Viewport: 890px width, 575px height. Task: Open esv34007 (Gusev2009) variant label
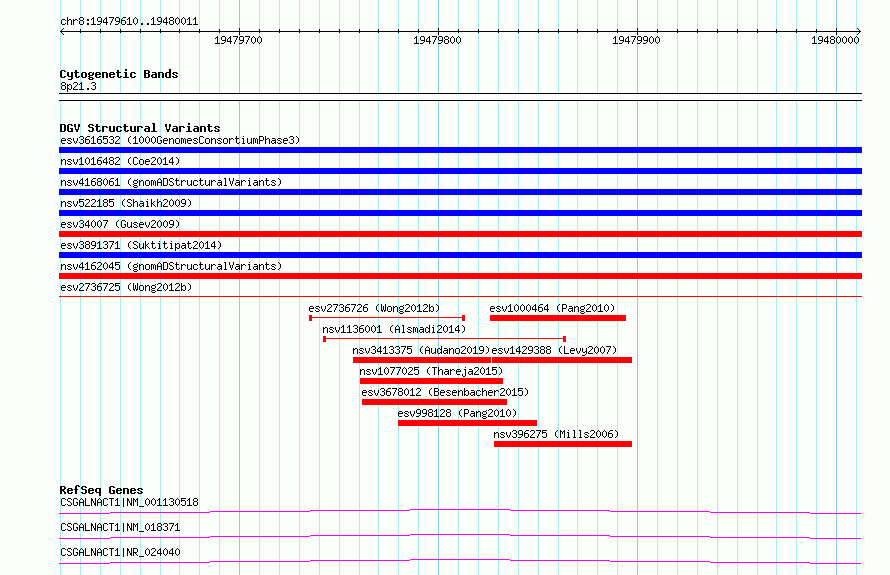click(x=120, y=224)
